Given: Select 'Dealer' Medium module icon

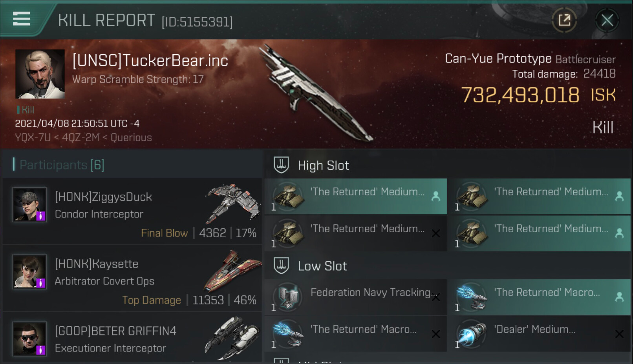Looking at the screenshot, I should [472, 334].
